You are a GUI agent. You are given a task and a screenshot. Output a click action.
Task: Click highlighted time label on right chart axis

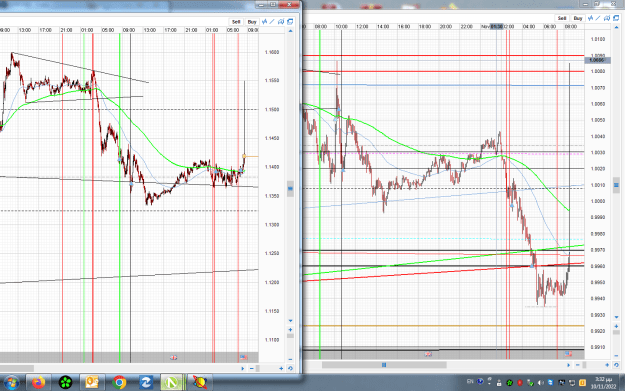tap(497, 27)
